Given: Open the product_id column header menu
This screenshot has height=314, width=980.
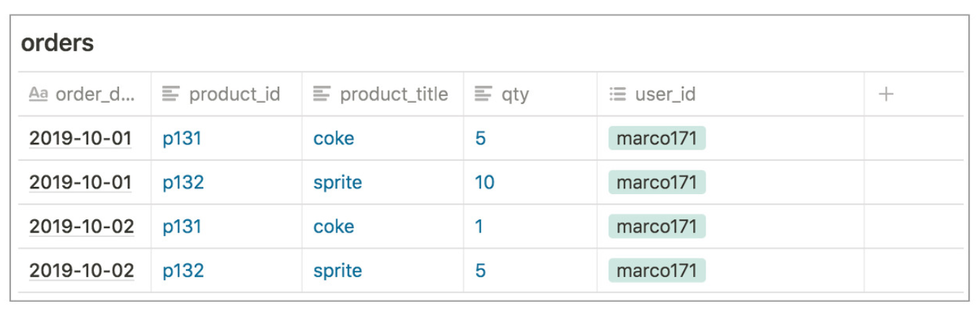Looking at the screenshot, I should pos(226,94).
